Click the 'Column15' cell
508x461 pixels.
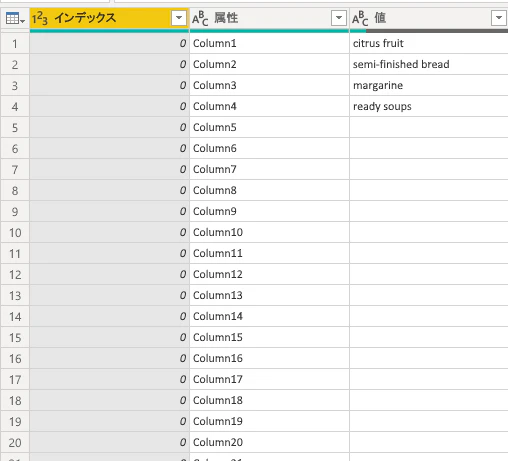point(269,337)
